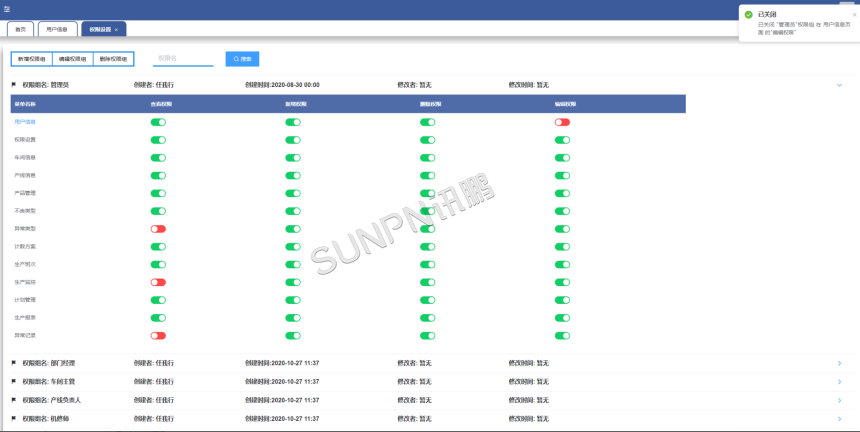
Task: Click the flag icon beside 机修师 group
Action: click(x=14, y=419)
